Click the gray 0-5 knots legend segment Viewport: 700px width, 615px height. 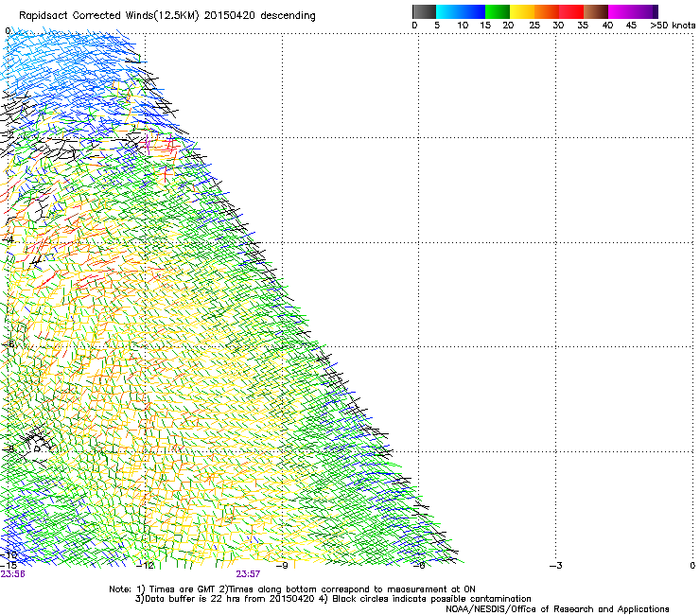pos(424,11)
